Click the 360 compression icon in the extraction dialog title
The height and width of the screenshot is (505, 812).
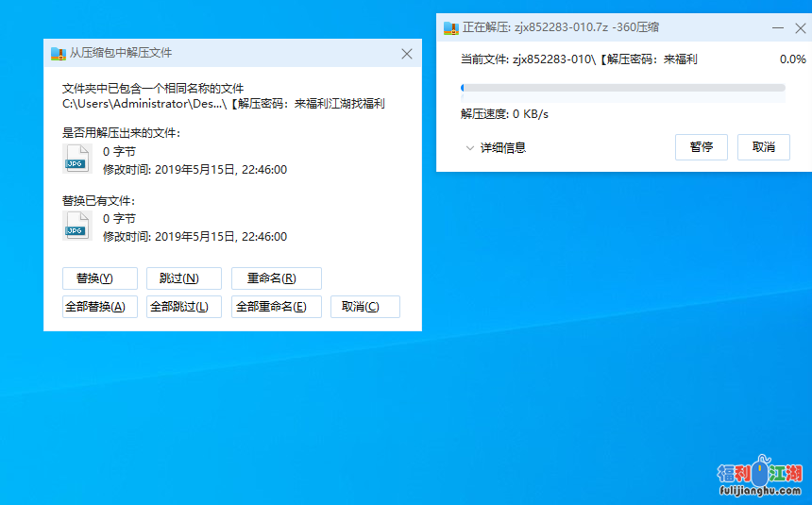pyautogui.click(x=59, y=54)
